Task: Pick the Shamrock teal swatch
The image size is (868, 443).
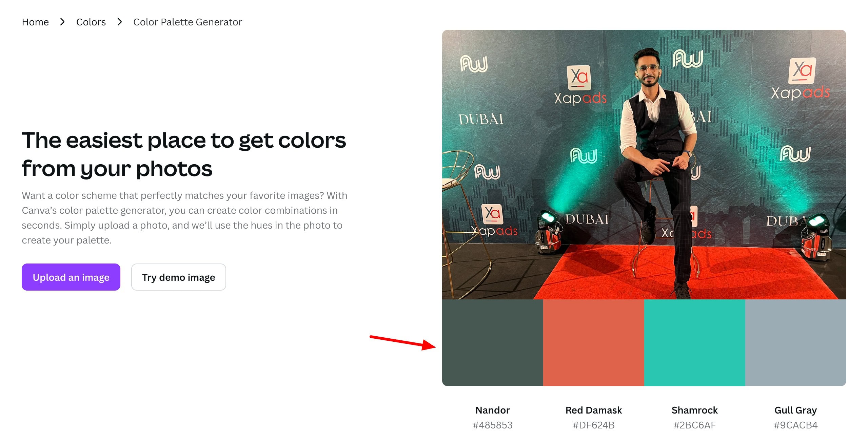Action: 694,342
